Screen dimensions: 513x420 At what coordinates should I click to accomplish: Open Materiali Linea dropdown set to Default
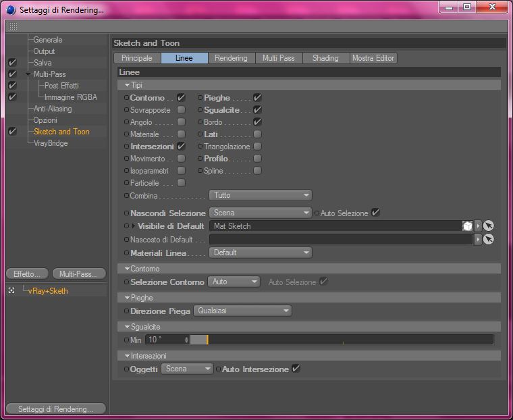261,253
